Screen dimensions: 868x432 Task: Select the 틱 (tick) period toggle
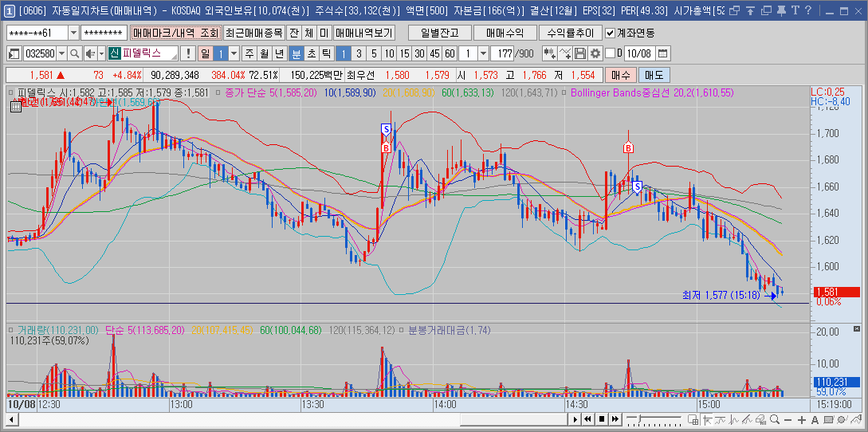[x=327, y=53]
